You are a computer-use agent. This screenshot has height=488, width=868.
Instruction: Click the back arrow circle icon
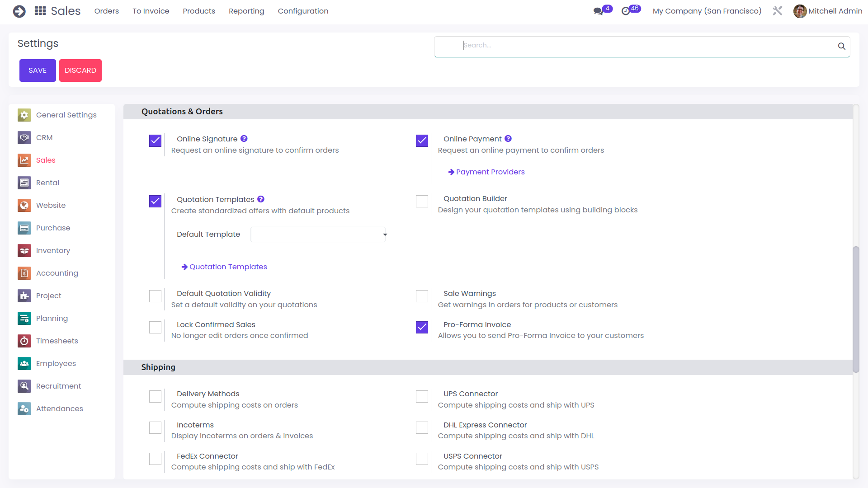pyautogui.click(x=19, y=11)
